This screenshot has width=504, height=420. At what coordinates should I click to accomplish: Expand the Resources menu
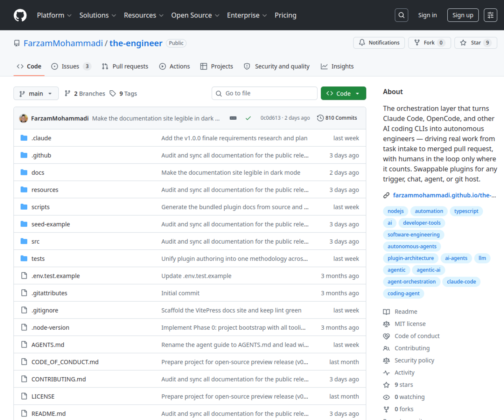click(x=143, y=15)
